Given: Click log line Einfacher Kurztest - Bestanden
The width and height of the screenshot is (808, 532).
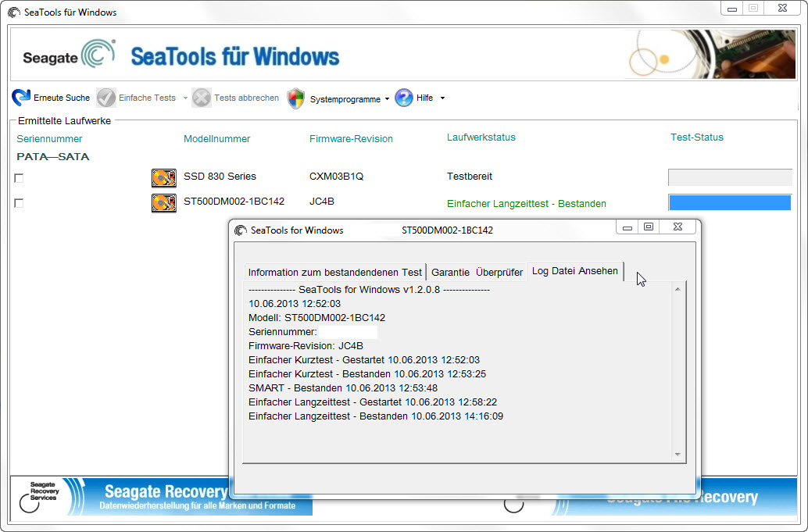Looking at the screenshot, I should (367, 374).
